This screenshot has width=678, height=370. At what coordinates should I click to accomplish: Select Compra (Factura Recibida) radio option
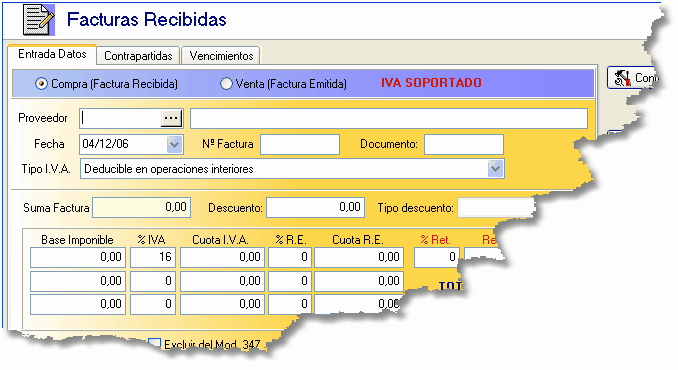(41, 83)
